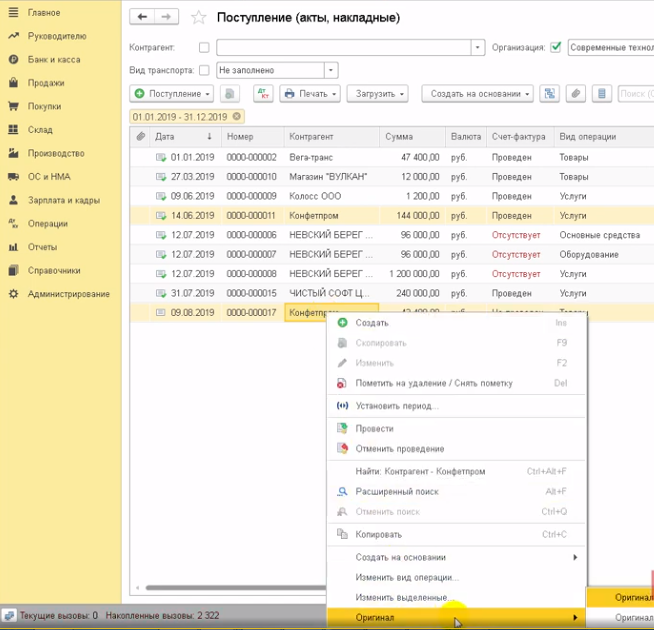
Task: Open Администрирование section in sidebar
Action: [x=68, y=294]
